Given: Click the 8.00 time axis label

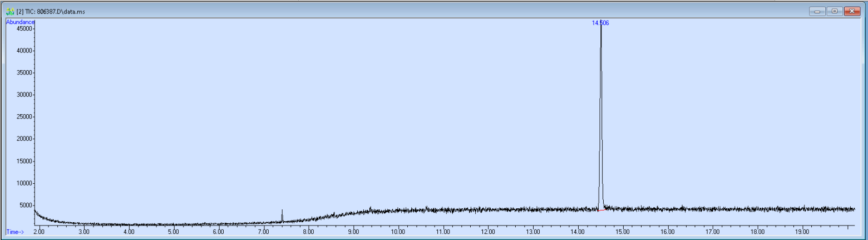Looking at the screenshot, I should point(308,231).
